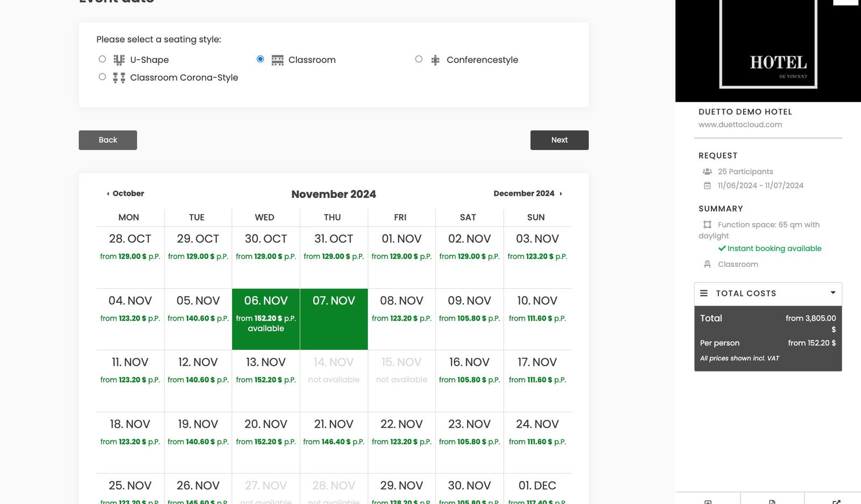Pick 01. NOV date cell
Viewport: 861px width, 504px height.
pyautogui.click(x=401, y=257)
